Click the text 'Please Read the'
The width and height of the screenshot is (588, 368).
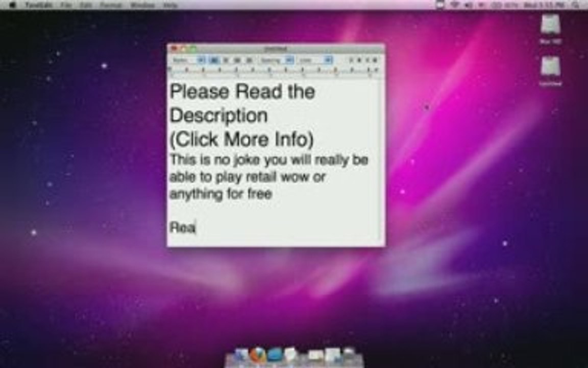(242, 91)
